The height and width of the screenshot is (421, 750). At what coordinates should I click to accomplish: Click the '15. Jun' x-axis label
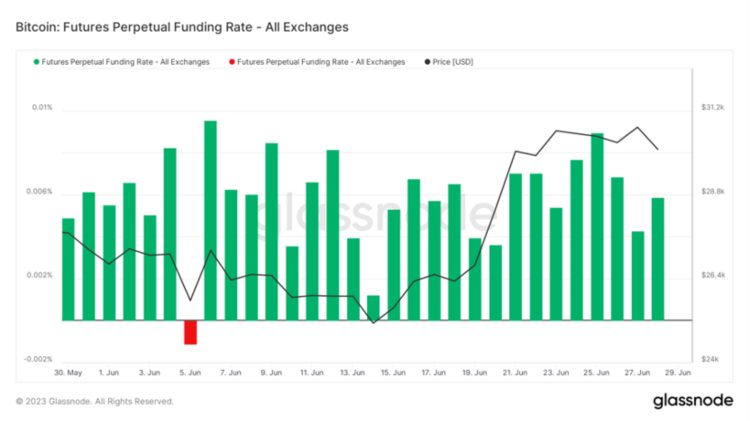coord(392,372)
